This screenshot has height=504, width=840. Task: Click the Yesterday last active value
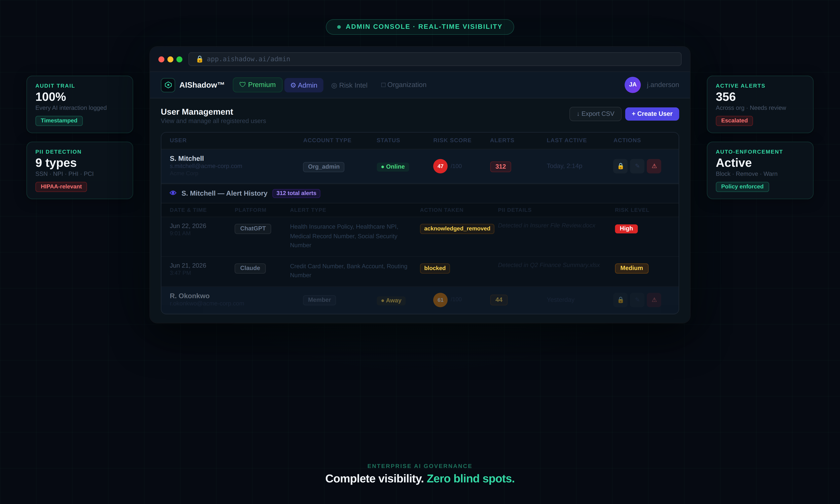[561, 300]
